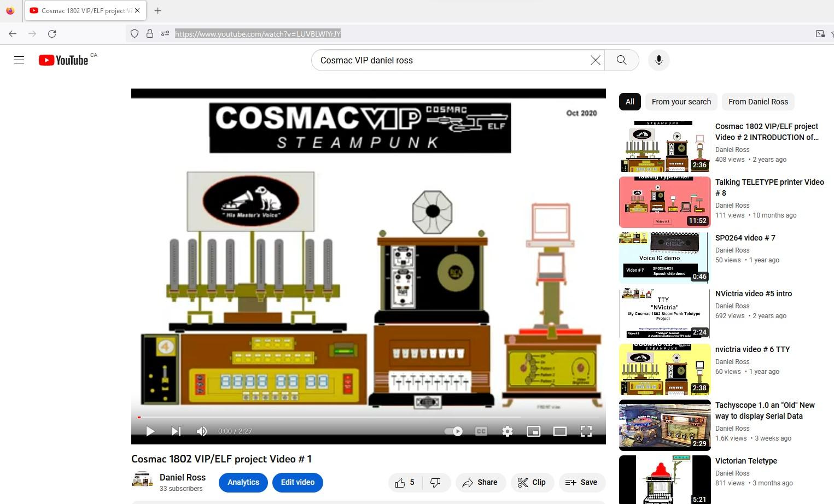The width and height of the screenshot is (834, 504).
Task: Turn on closed captions
Action: 481,431
